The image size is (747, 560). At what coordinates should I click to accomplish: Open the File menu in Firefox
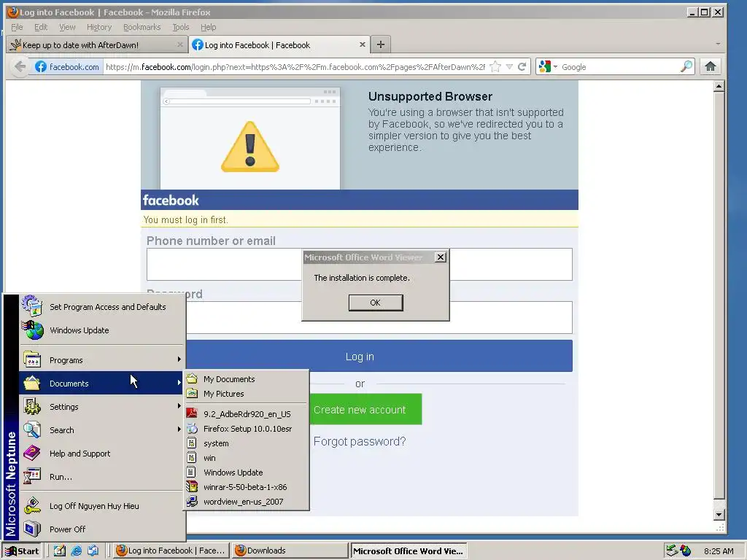(17, 27)
